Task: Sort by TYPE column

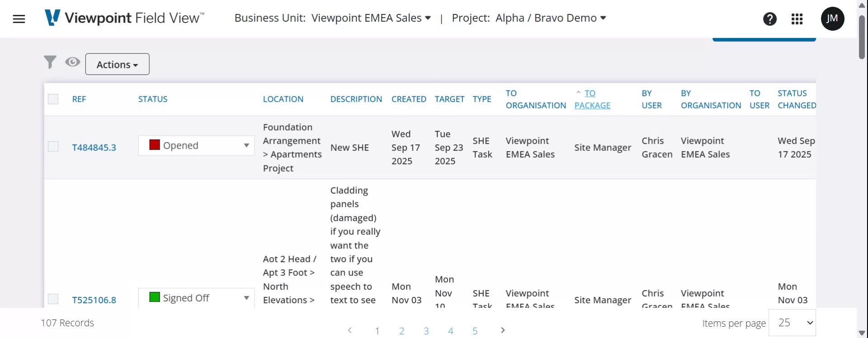Action: click(482, 99)
